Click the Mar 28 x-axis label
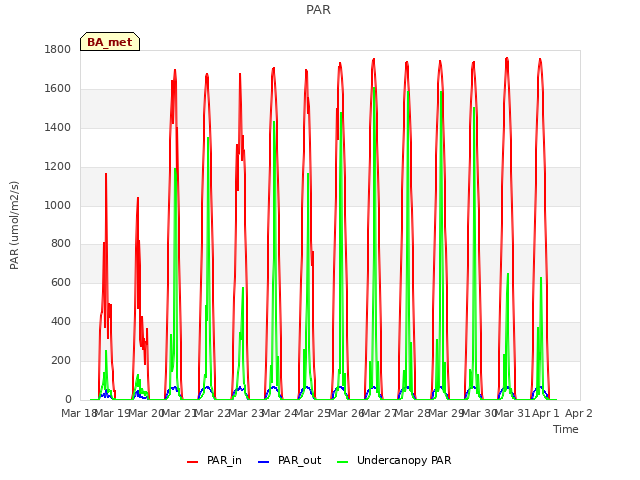This screenshot has height=480, width=640. (413, 413)
